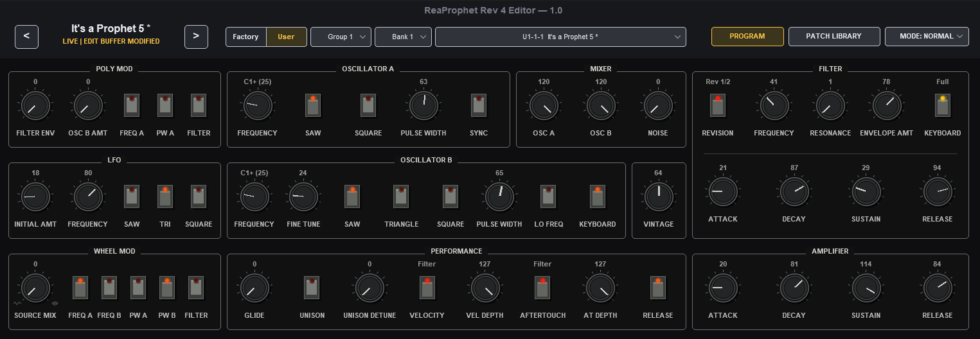Image resolution: width=980 pixels, height=339 pixels.
Task: Click the Filter ENVELOPE AMT knob
Action: 886,106
